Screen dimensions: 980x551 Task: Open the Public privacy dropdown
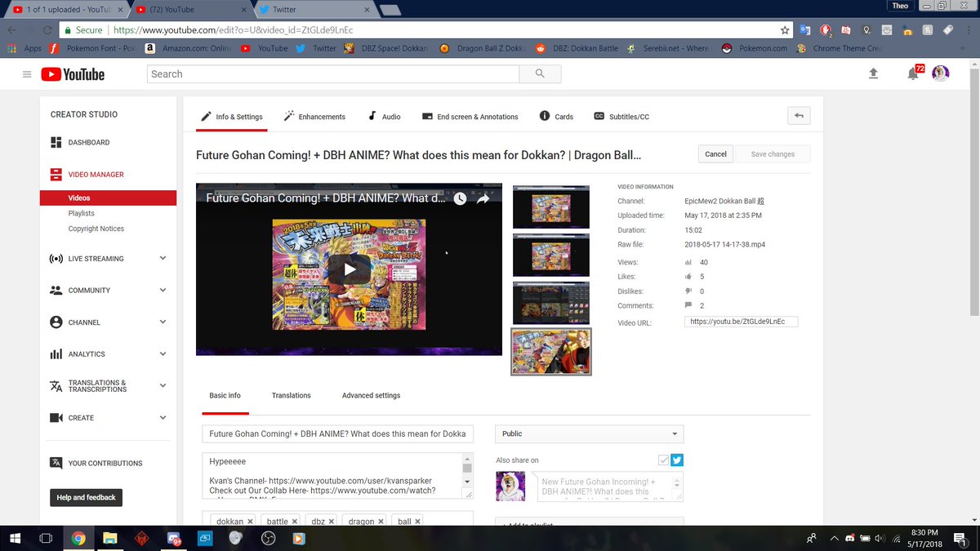[590, 433]
